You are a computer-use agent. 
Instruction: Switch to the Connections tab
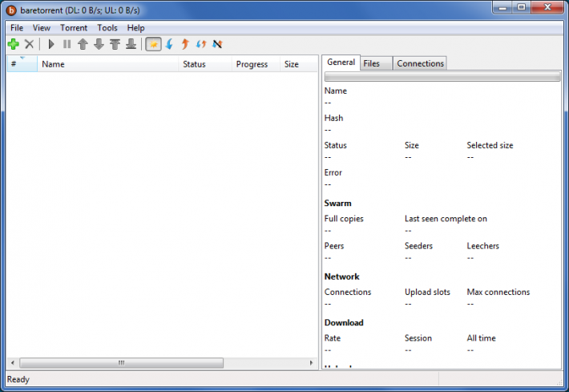pyautogui.click(x=420, y=63)
